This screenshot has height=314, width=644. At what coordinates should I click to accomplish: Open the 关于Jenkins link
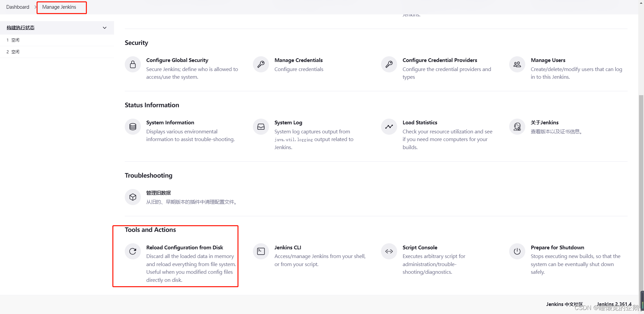coord(545,123)
